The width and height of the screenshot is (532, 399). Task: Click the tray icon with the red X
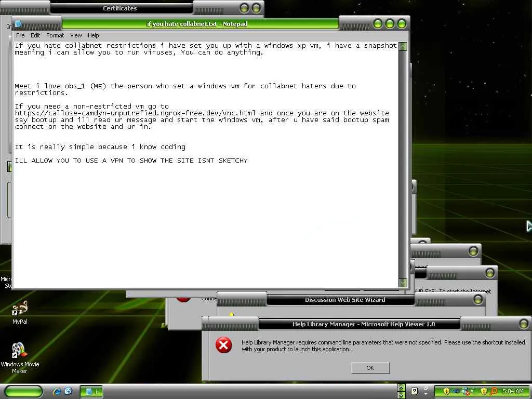465,392
